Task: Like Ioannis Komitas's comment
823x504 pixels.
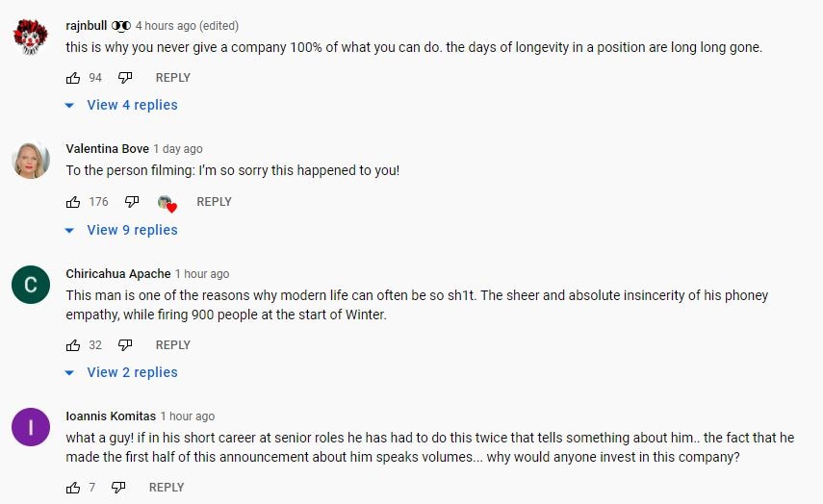Action: tap(73, 488)
